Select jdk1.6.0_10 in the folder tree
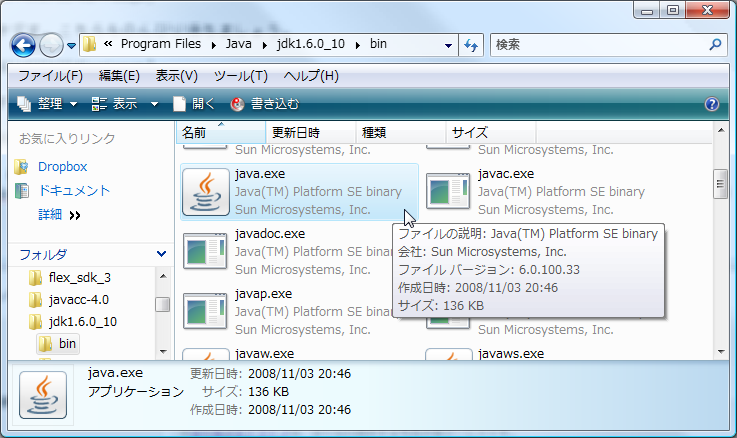The width and height of the screenshot is (737, 438). pyautogui.click(x=83, y=322)
